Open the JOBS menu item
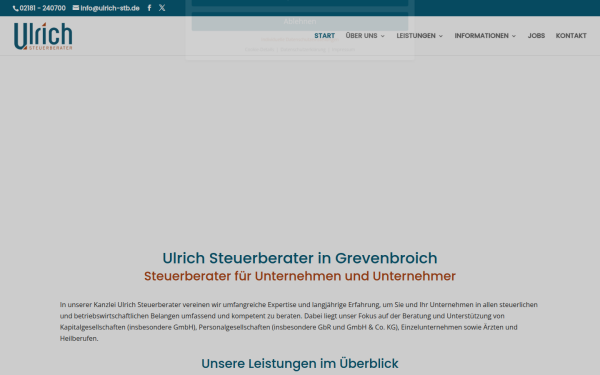The image size is (600, 375). pyautogui.click(x=536, y=36)
